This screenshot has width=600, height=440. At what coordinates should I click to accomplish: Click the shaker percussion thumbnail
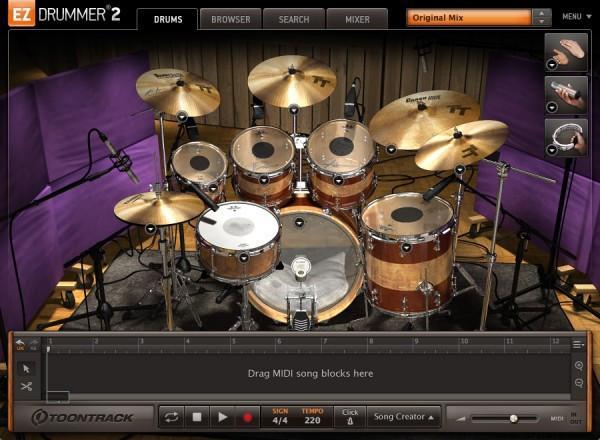coord(566,95)
